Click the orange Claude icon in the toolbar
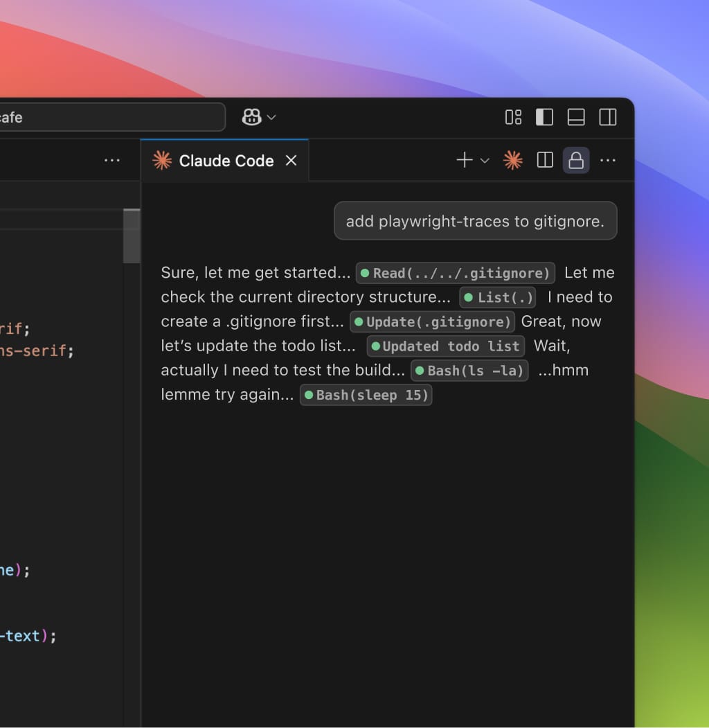 (x=513, y=161)
